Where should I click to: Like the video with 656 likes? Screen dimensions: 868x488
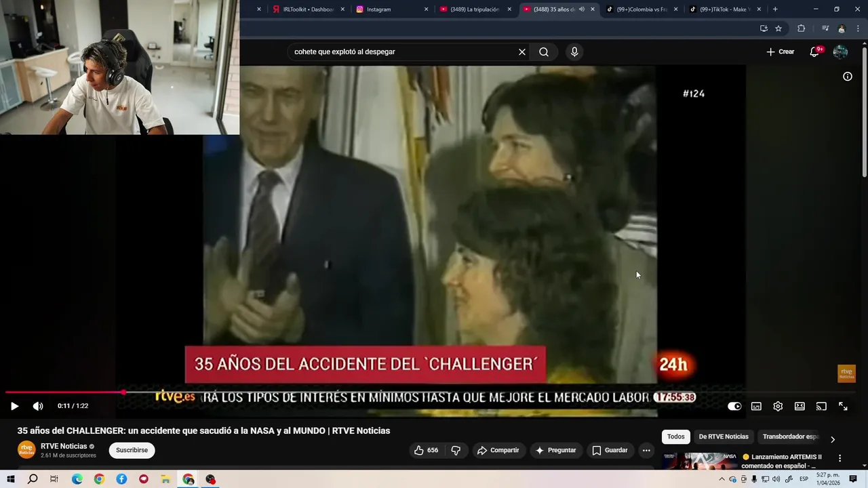point(426,450)
